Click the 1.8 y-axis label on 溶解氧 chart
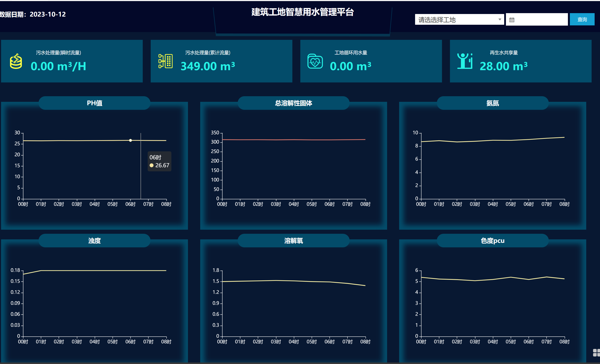This screenshot has height=364, width=600. 216,270
